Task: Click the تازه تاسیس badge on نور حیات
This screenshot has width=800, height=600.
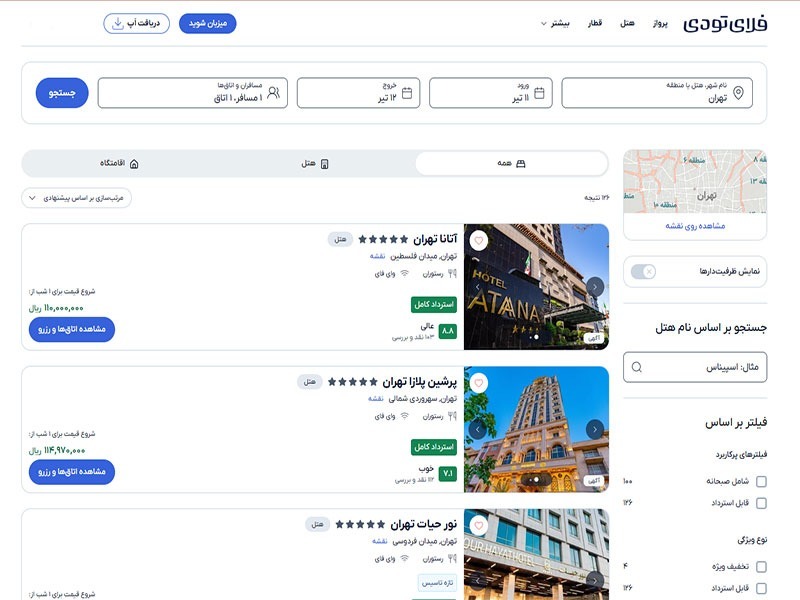Action: click(437, 583)
